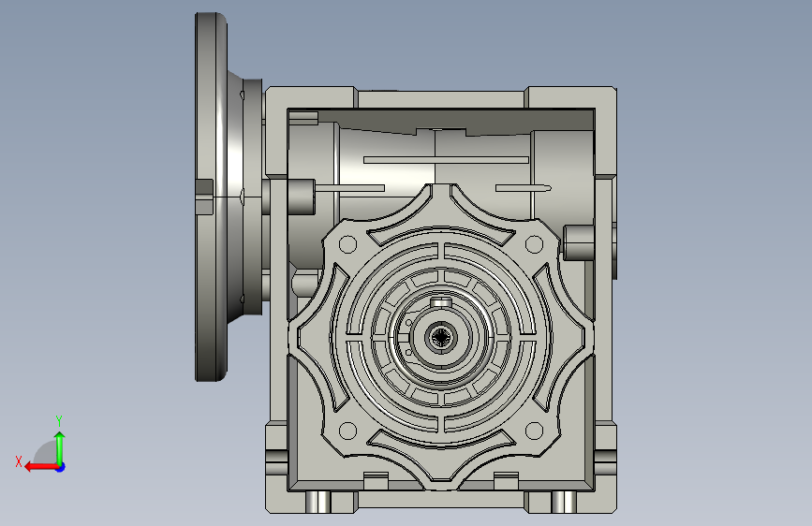
Task: Click the blue Z axis dot of the triad
Action: click(x=61, y=467)
